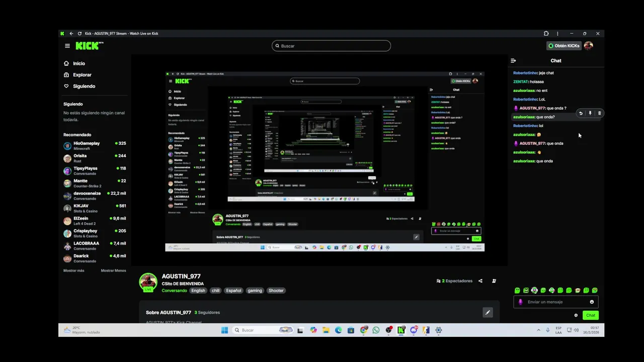Insert the brown monkey-face emote

coord(578,290)
